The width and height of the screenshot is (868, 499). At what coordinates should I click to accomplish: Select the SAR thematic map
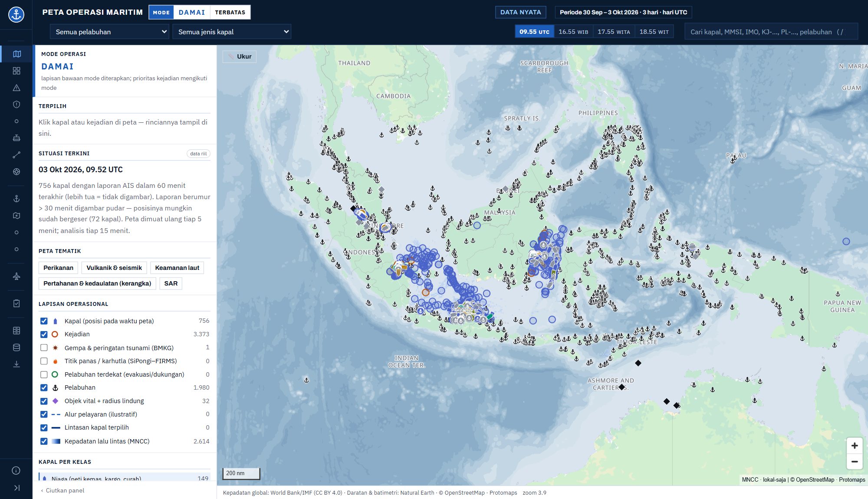171,283
